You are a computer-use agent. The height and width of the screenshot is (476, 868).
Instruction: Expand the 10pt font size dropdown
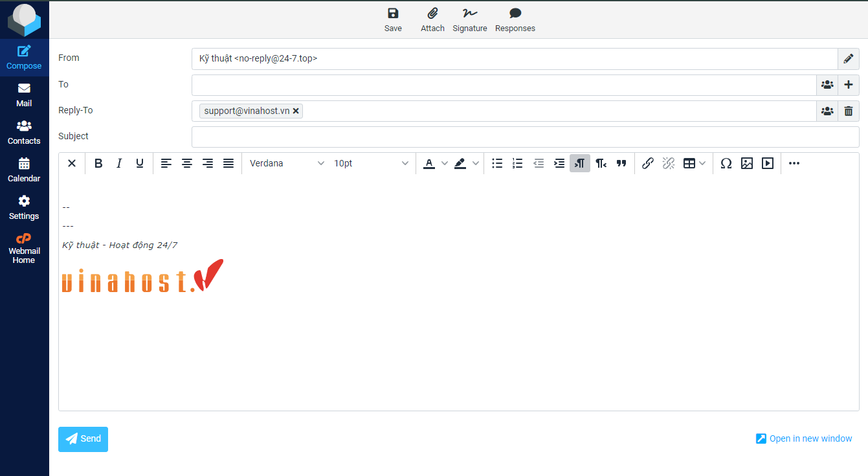pos(371,163)
